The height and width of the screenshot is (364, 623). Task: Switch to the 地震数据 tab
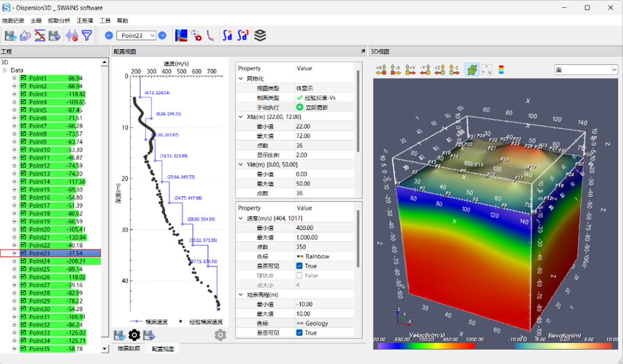point(129,349)
